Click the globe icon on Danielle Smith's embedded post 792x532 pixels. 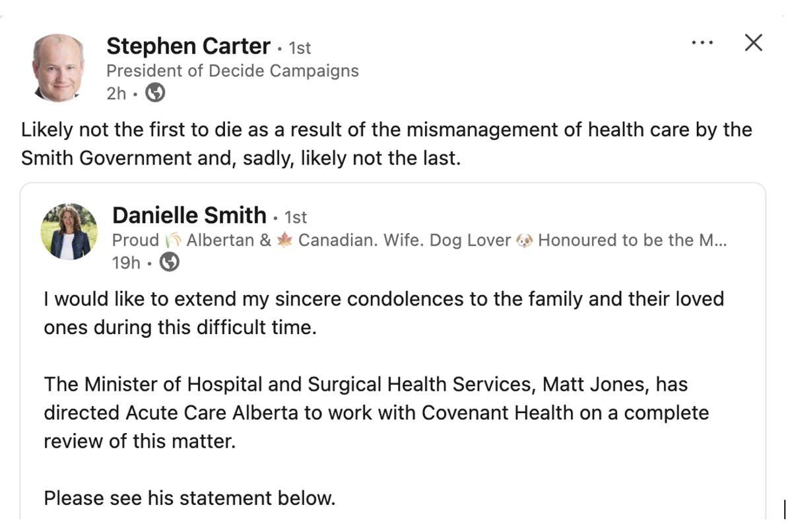point(168,262)
